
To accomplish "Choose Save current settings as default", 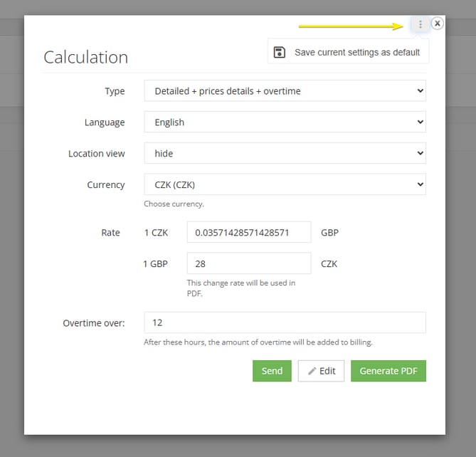I will (x=348, y=52).
